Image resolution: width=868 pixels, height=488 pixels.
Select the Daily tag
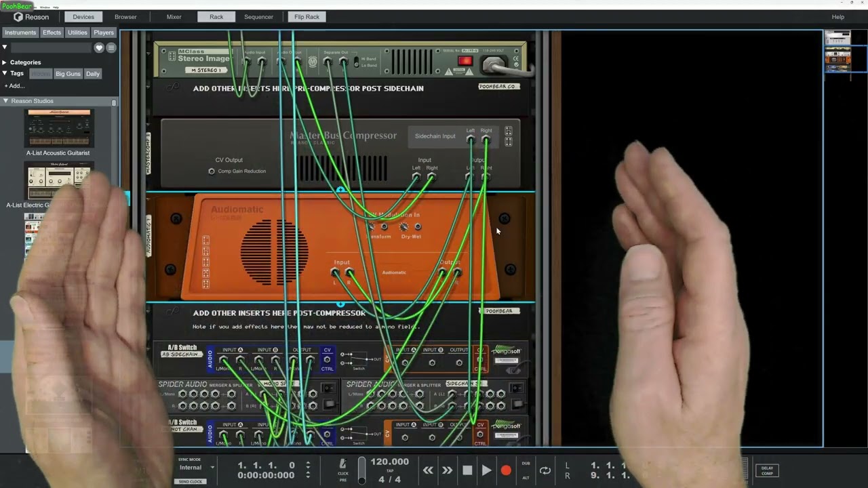[93, 74]
